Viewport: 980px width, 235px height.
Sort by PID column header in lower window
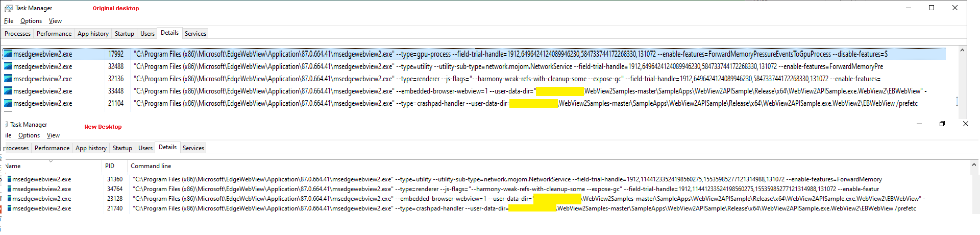[114, 166]
